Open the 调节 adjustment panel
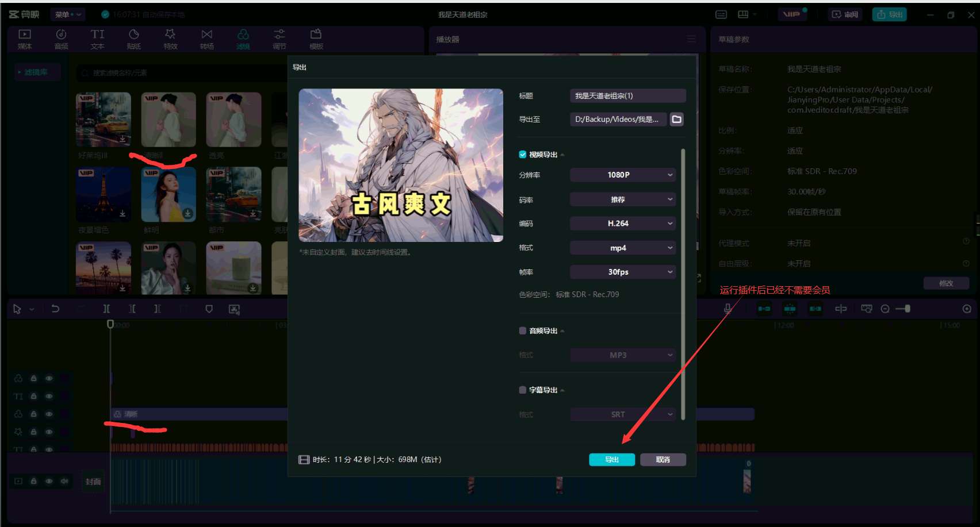This screenshot has width=980, height=527. pos(279,39)
